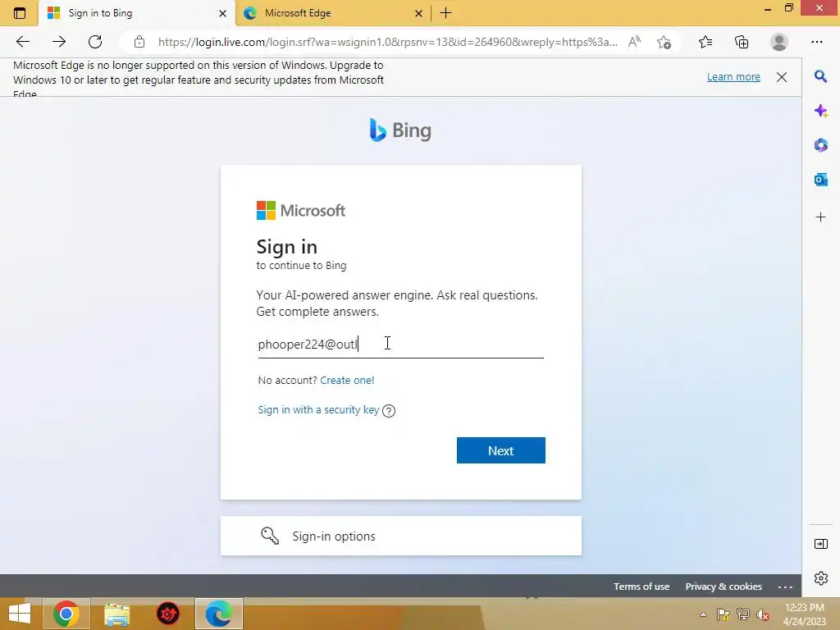Open Privacy & cookies link
Viewport: 840px width, 630px height.
pyautogui.click(x=724, y=587)
